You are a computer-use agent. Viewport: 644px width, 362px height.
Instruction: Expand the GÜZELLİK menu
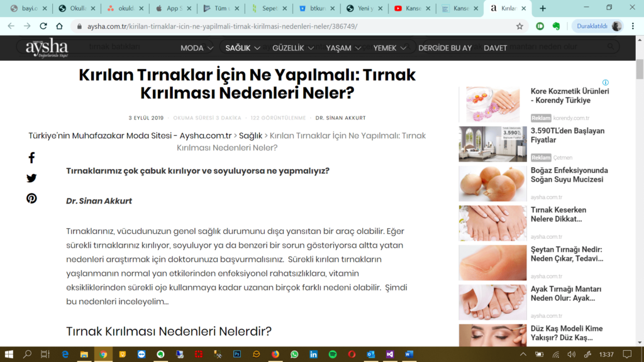(x=293, y=48)
